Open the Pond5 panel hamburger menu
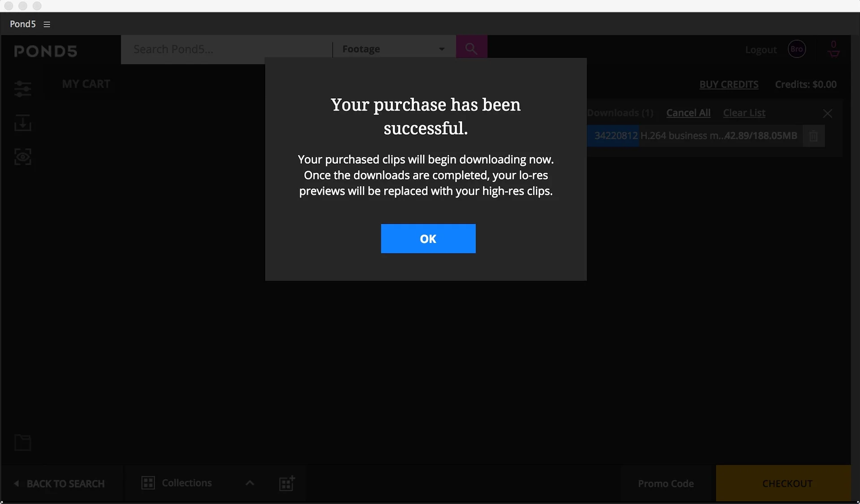The width and height of the screenshot is (860, 504). (47, 24)
